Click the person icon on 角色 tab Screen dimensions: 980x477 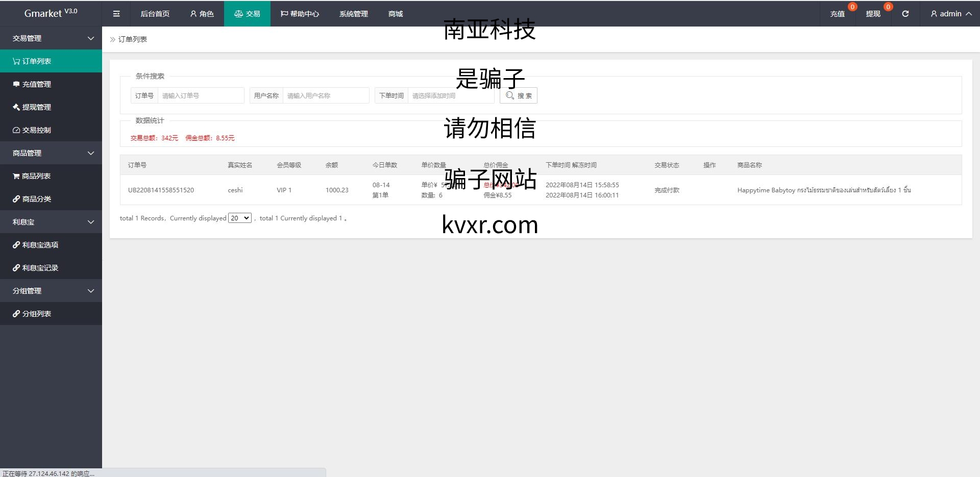pos(193,14)
